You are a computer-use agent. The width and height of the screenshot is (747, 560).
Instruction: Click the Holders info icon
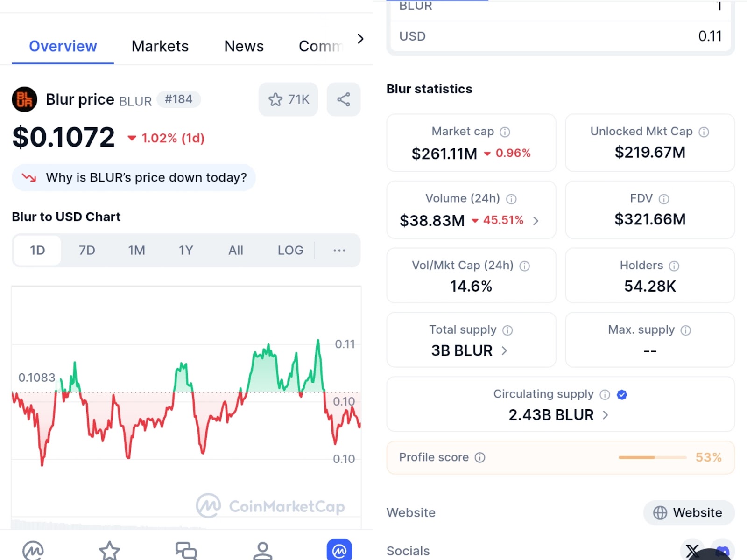[674, 266]
